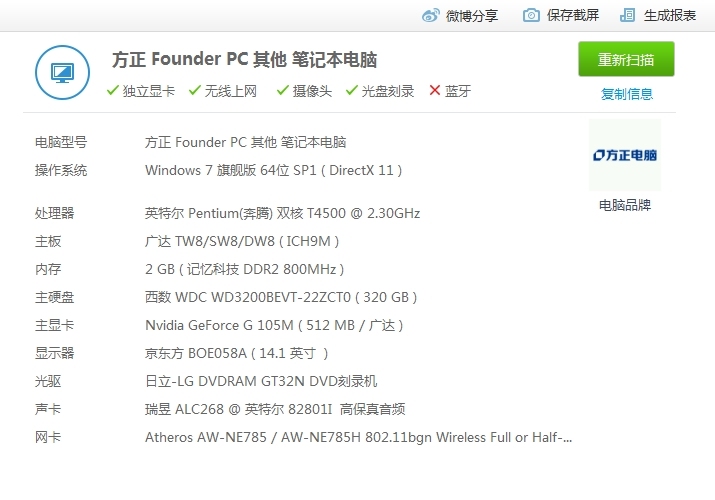Click the 主硬盘 row label

(54, 297)
